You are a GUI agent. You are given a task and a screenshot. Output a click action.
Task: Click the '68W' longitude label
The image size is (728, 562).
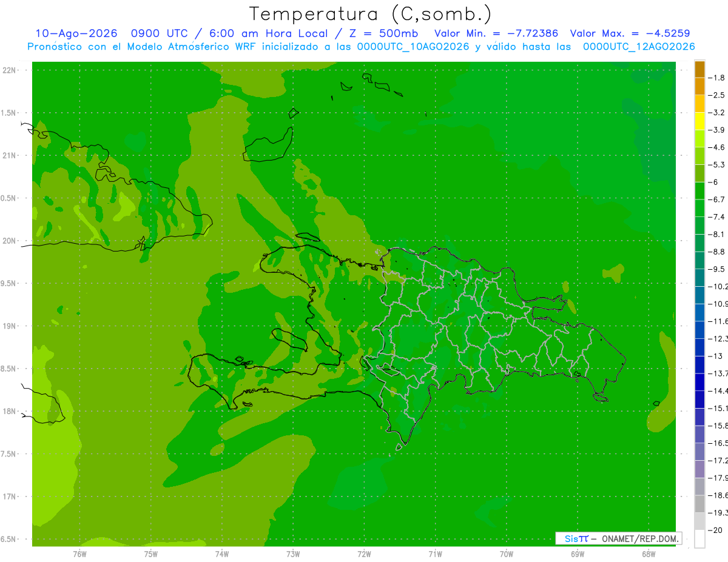click(x=649, y=554)
